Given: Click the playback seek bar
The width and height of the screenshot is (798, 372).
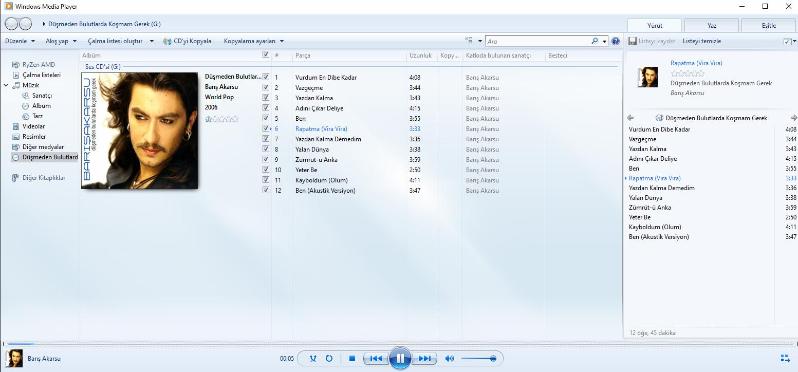Looking at the screenshot, I should (x=399, y=345).
